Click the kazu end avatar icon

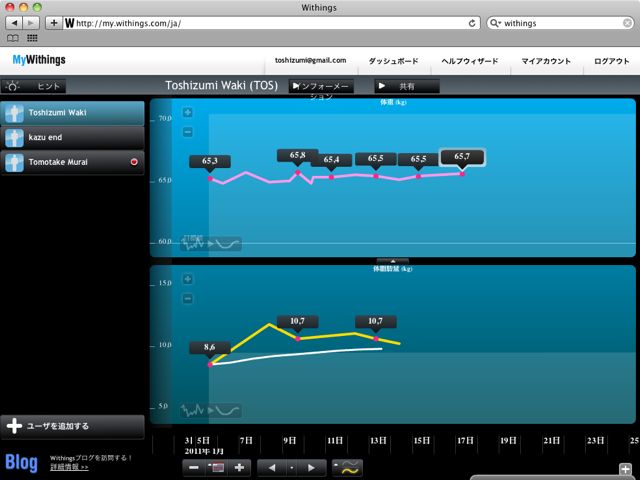click(x=14, y=138)
